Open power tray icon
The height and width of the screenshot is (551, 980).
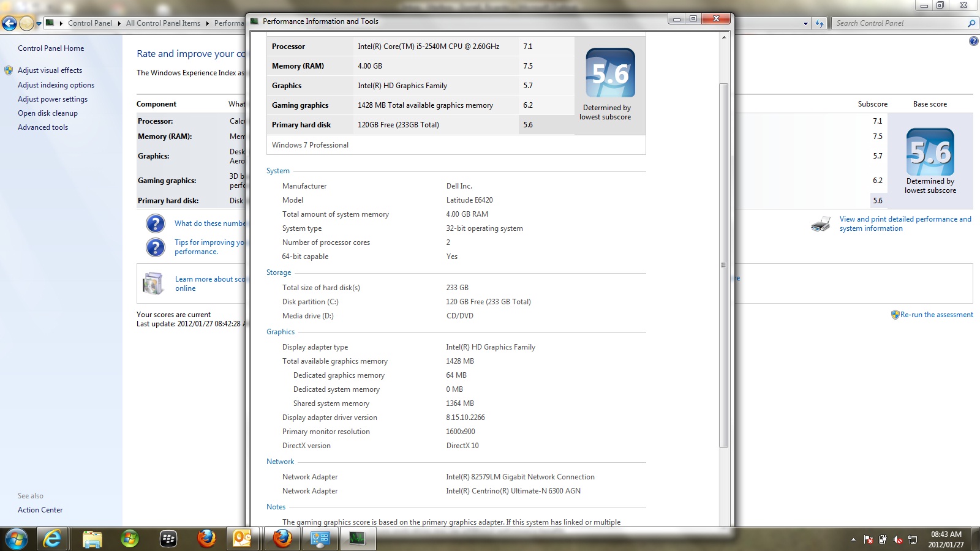coord(883,539)
